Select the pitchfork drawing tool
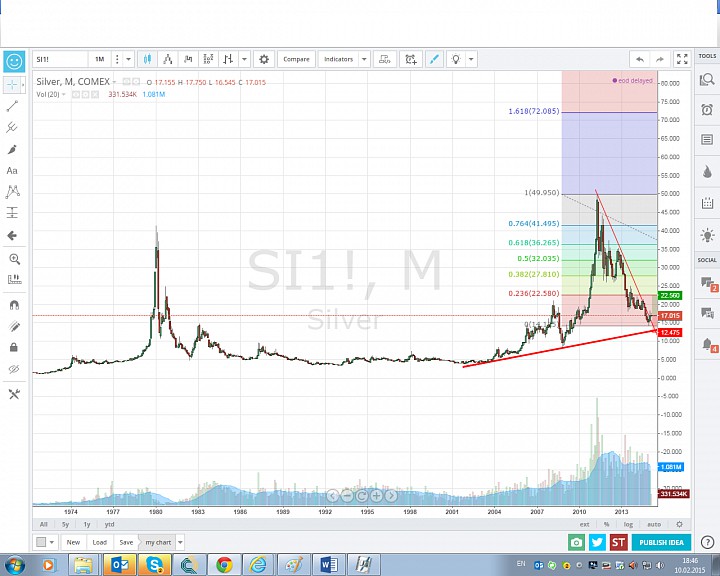Image resolution: width=720 pixels, height=576 pixels. point(12,127)
